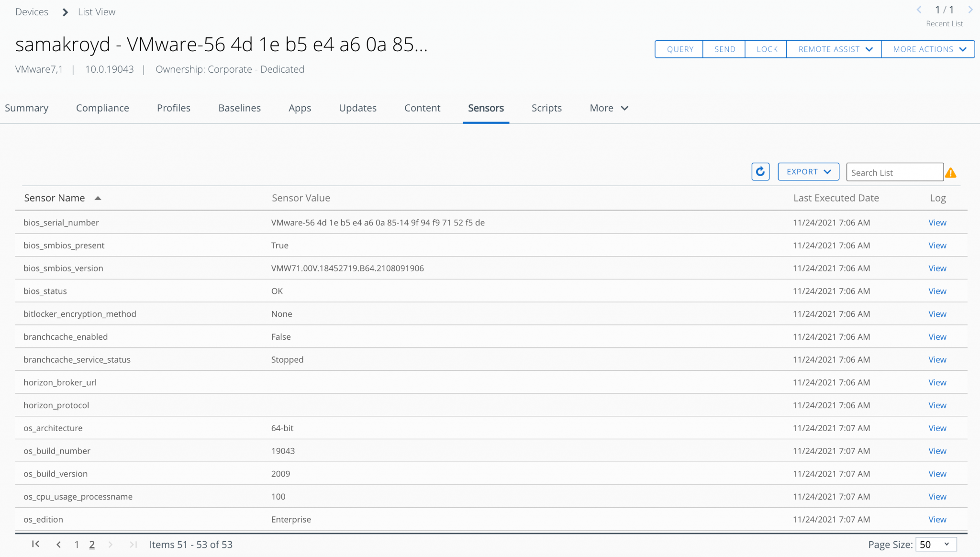View the log for bios_serial_number

tap(936, 222)
